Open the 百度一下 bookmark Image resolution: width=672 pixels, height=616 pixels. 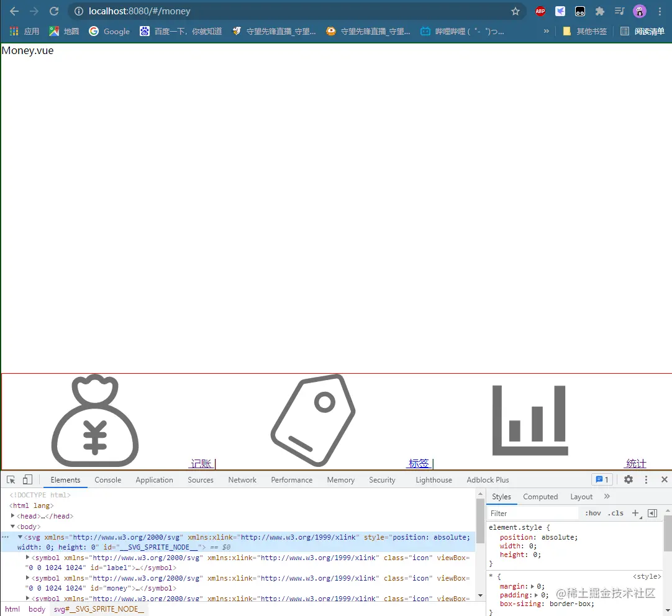coord(181,31)
